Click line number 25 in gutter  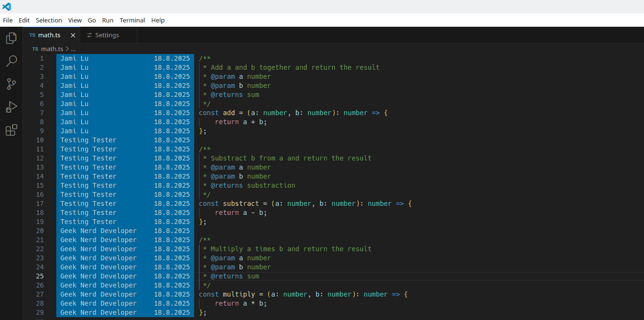click(40, 276)
